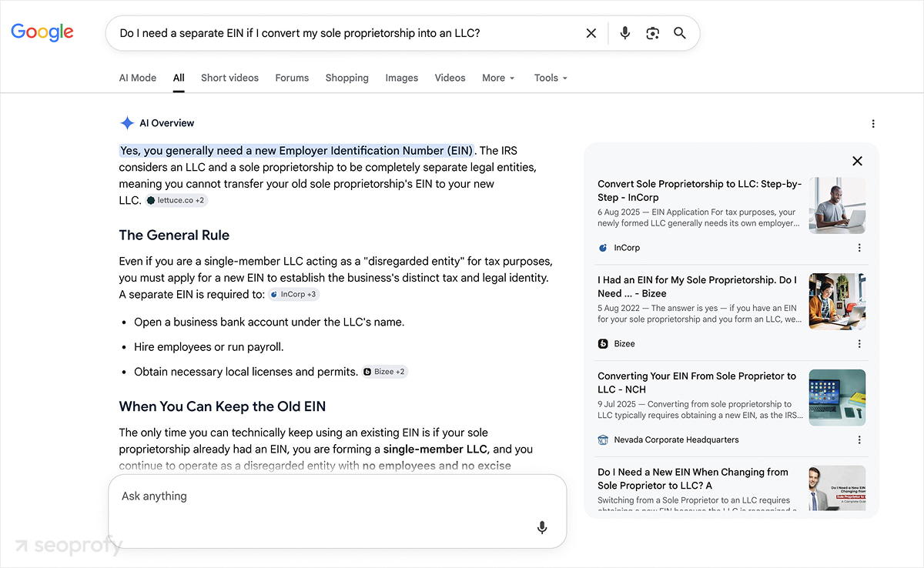The height and width of the screenshot is (568, 924).
Task: Click Nevada Corporate Headquarters favicon icon
Action: click(x=603, y=440)
